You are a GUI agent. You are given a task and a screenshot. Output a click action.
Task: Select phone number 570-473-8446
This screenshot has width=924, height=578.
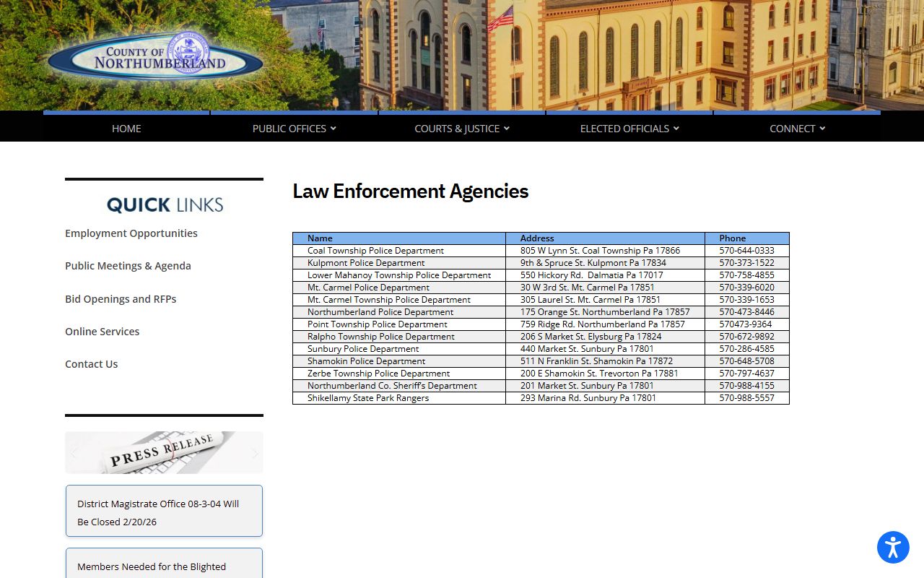(x=747, y=312)
